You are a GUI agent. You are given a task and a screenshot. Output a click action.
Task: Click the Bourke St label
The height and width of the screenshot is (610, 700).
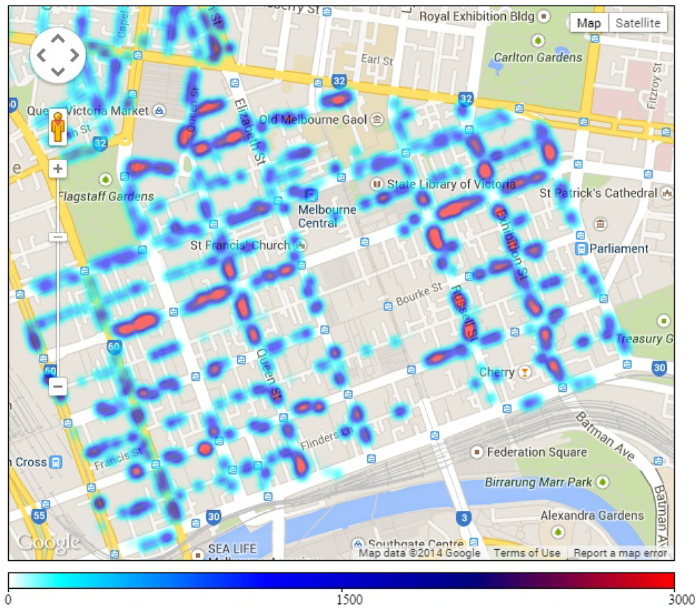[x=419, y=294]
